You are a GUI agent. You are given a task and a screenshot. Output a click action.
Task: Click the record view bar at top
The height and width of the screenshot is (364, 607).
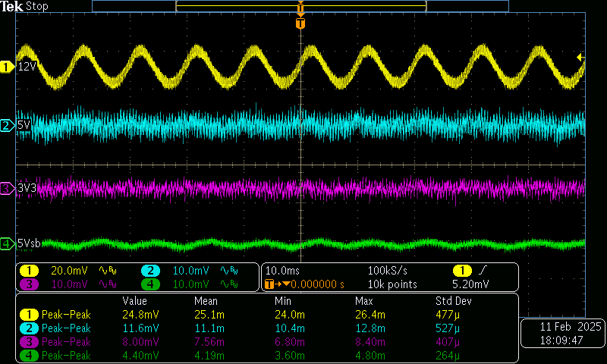pos(300,6)
